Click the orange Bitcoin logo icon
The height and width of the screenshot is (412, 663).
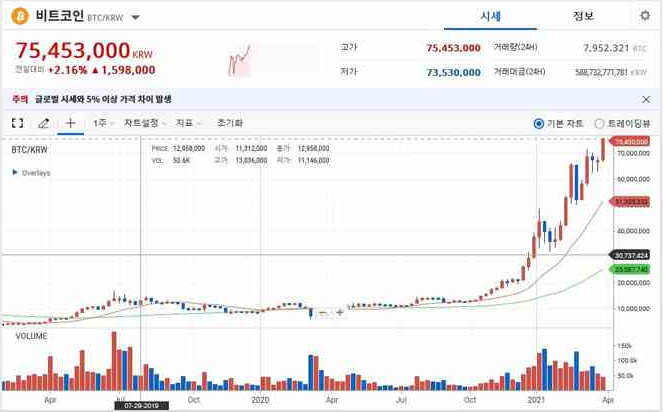pyautogui.click(x=19, y=17)
